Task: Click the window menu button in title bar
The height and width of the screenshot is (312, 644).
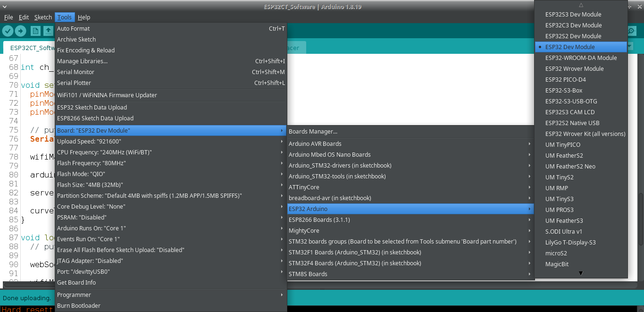Action: tap(5, 6)
